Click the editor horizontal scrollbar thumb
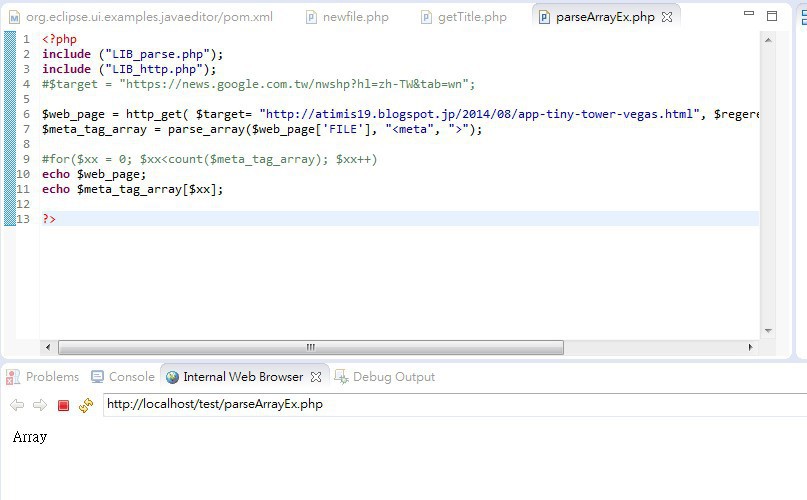 311,348
